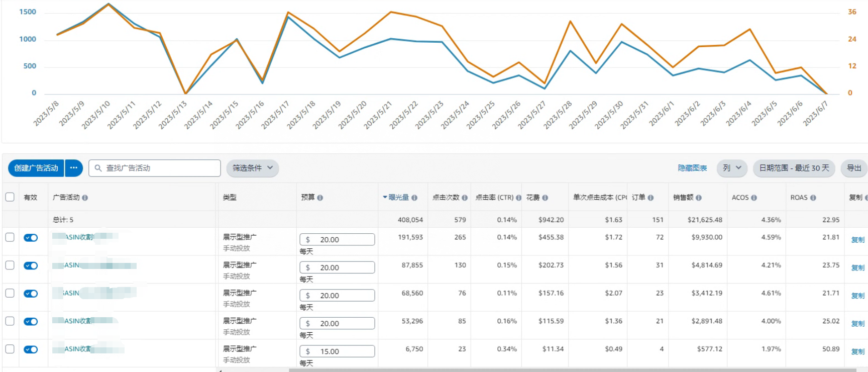This screenshot has height=372, width=868.
Task: Click the info icon next to 广告活动 header
Action: [85, 198]
